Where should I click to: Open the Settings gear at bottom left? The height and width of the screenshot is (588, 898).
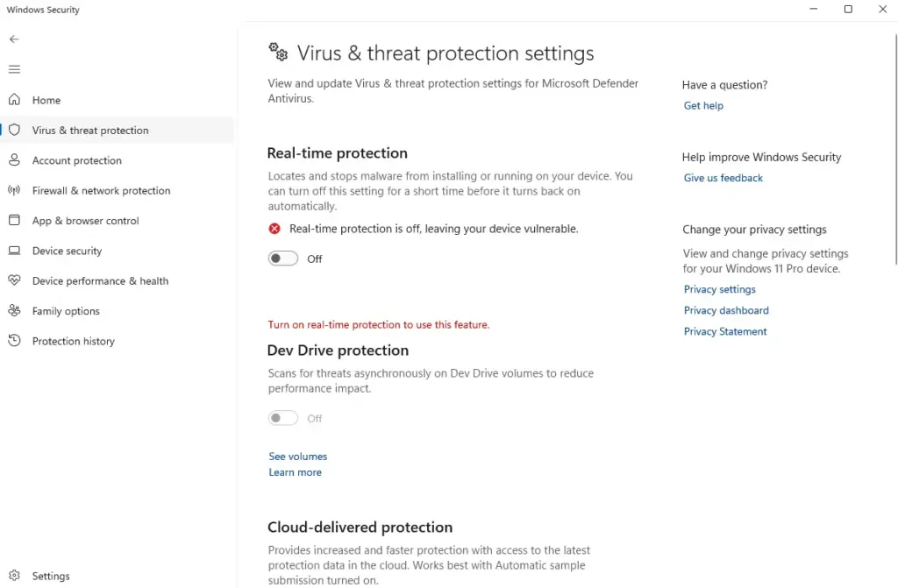coord(14,576)
